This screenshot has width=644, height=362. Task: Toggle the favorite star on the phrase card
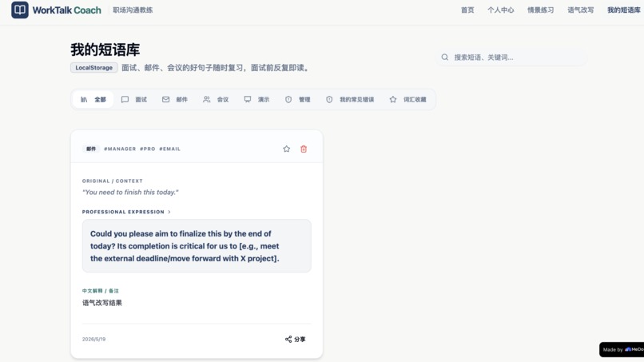pyautogui.click(x=287, y=149)
